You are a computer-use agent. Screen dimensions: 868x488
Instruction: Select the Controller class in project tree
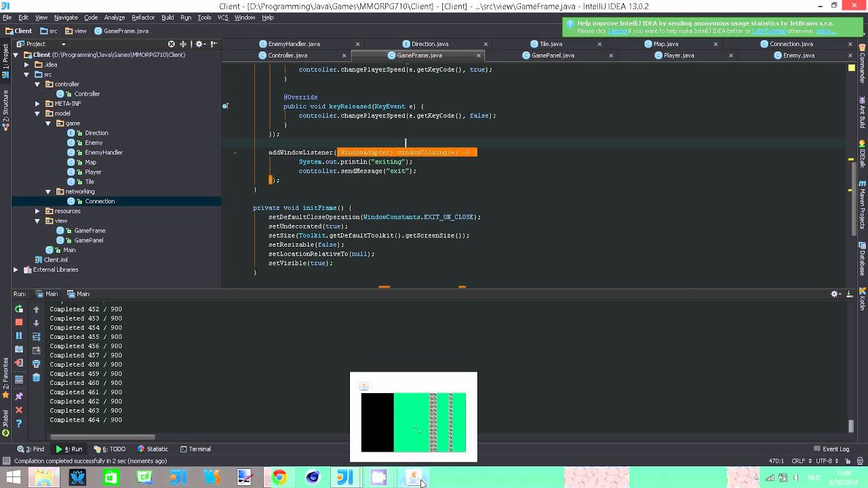pos(87,94)
